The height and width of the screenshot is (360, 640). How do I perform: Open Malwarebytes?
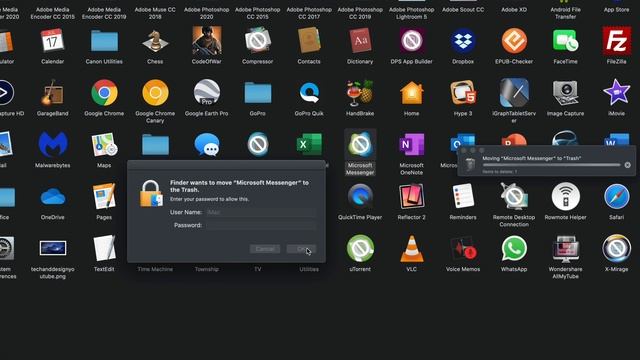(52, 144)
